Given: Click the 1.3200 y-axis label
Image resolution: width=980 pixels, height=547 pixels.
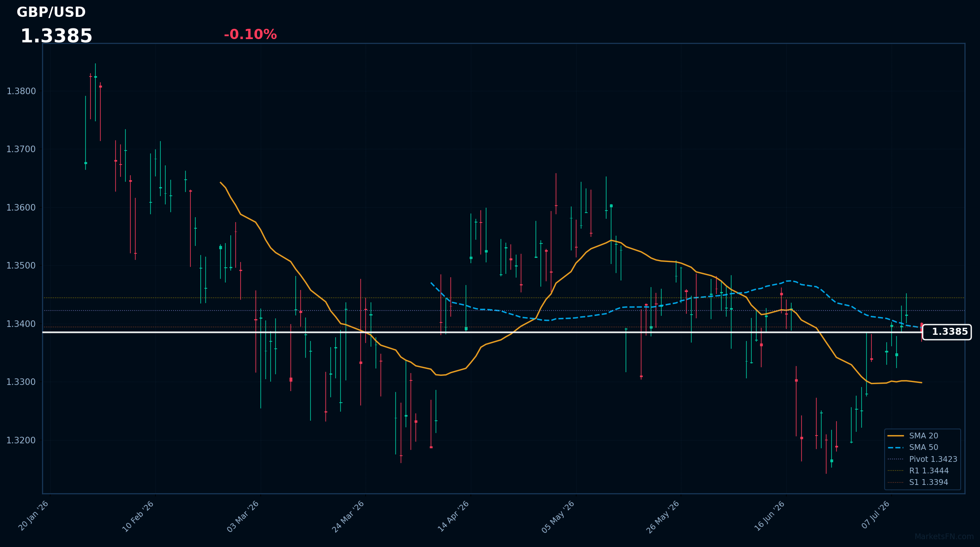Looking at the screenshot, I should pos(21,440).
